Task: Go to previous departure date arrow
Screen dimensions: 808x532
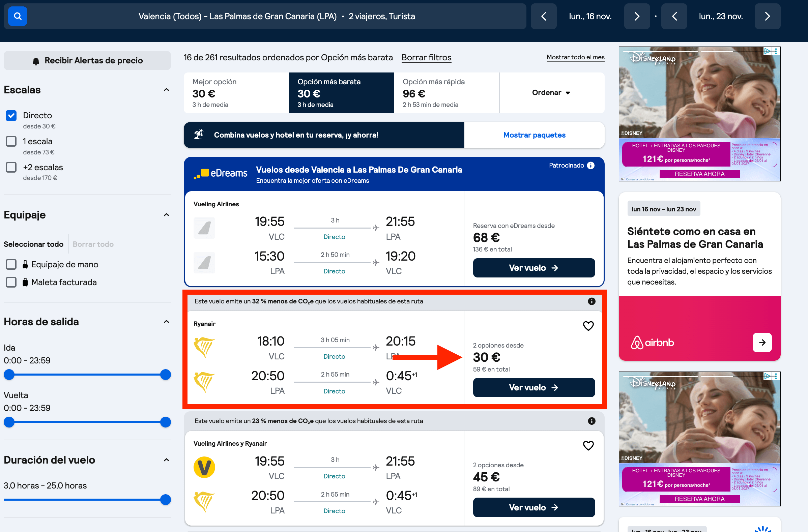Action: tap(544, 16)
